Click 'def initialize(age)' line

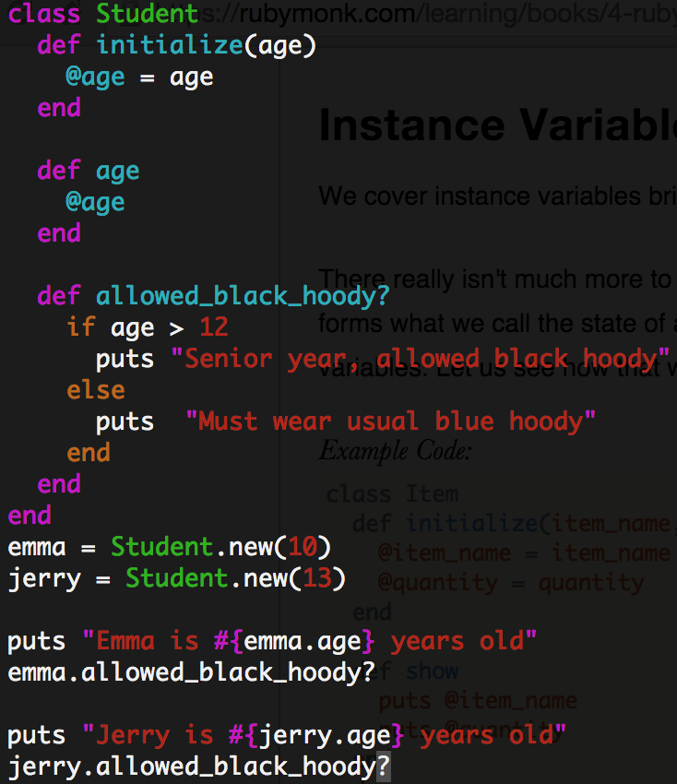176,45
